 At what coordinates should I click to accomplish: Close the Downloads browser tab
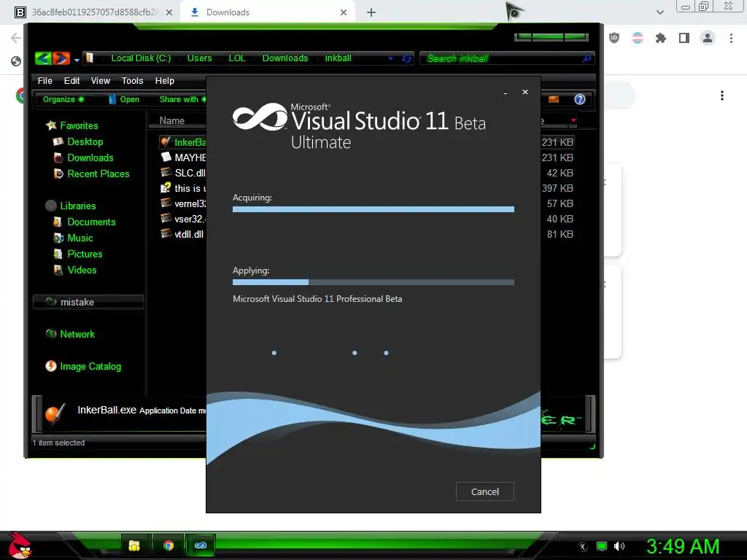344,12
